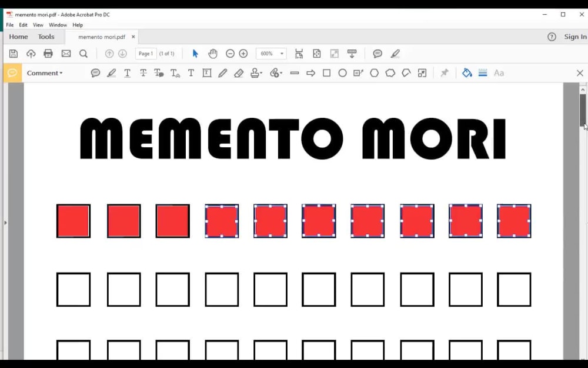Select the Text callout tool
The width and height of the screenshot is (588, 368).
click(358, 73)
